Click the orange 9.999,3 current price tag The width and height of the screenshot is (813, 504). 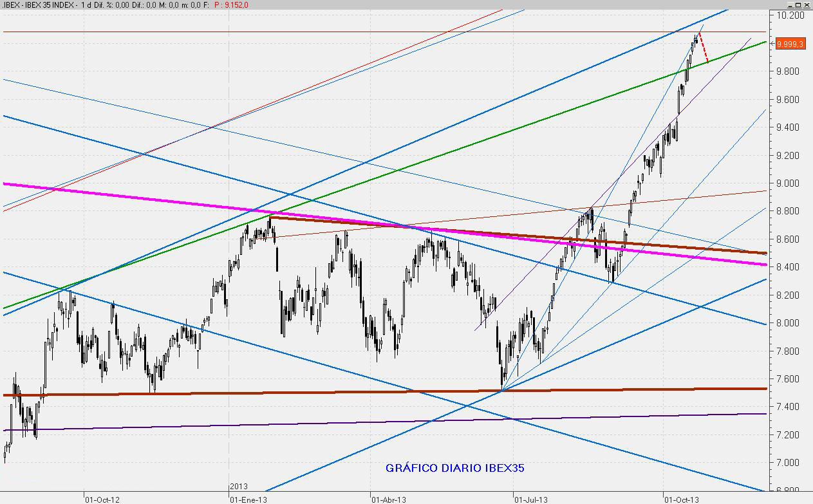790,44
